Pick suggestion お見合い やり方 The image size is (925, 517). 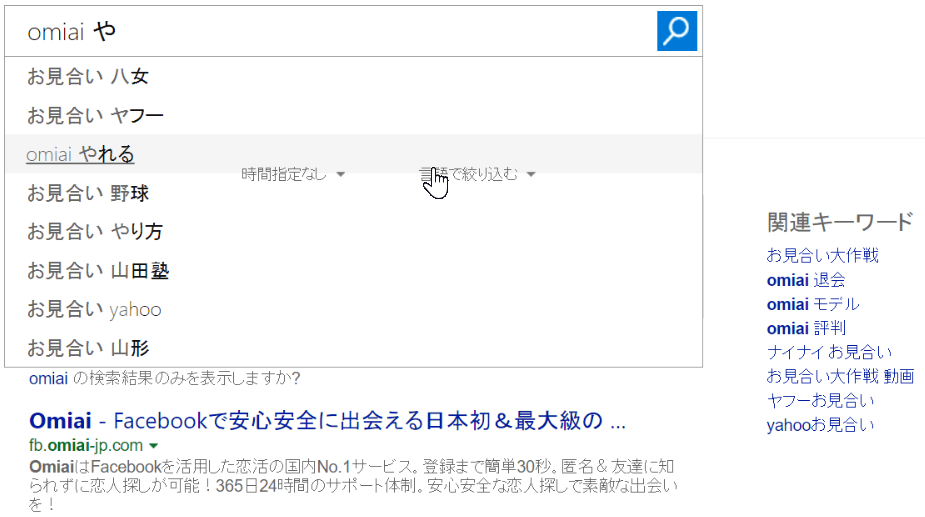(x=95, y=232)
